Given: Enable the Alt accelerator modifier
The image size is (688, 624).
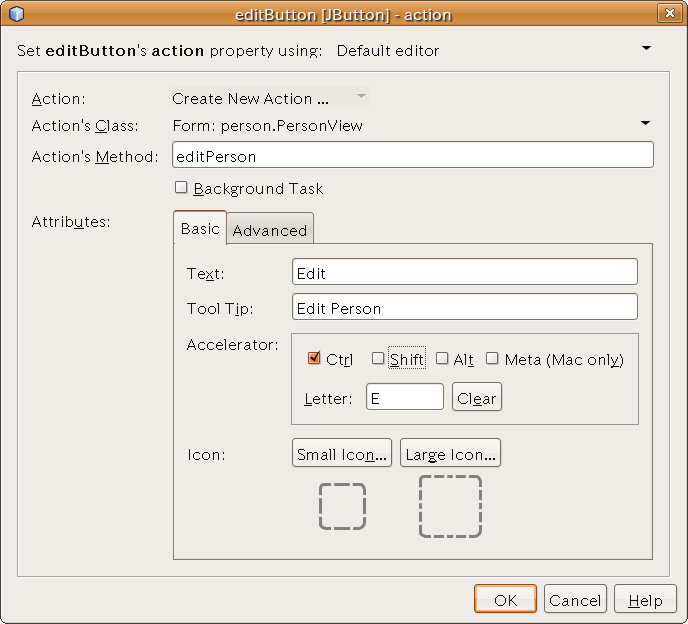Looking at the screenshot, I should pyautogui.click(x=442, y=358).
